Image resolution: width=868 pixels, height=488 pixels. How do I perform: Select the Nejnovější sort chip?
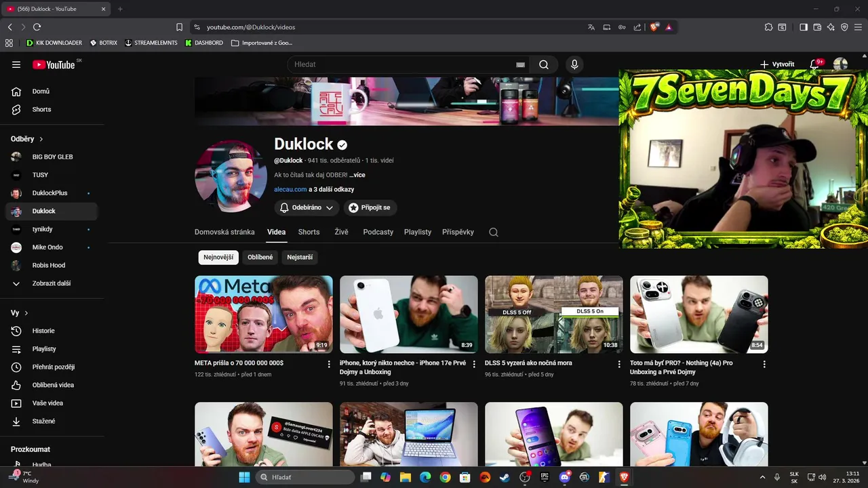tap(218, 258)
